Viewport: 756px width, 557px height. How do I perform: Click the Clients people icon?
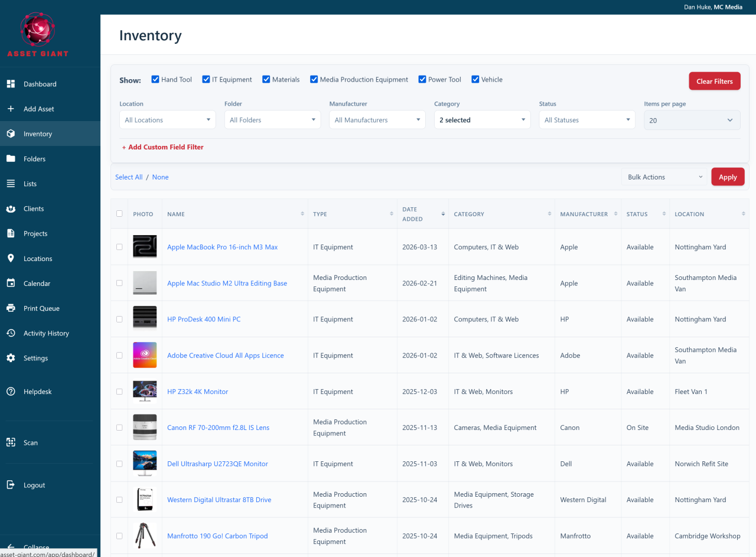click(x=11, y=209)
